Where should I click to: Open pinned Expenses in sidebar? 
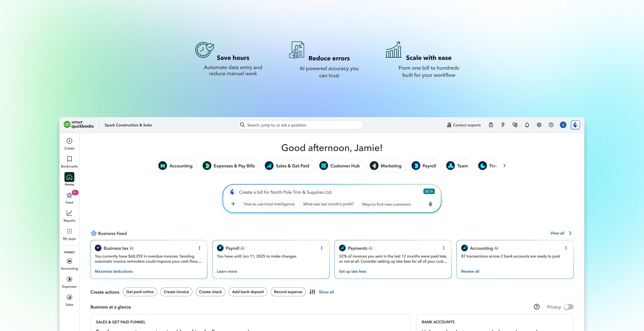click(69, 282)
